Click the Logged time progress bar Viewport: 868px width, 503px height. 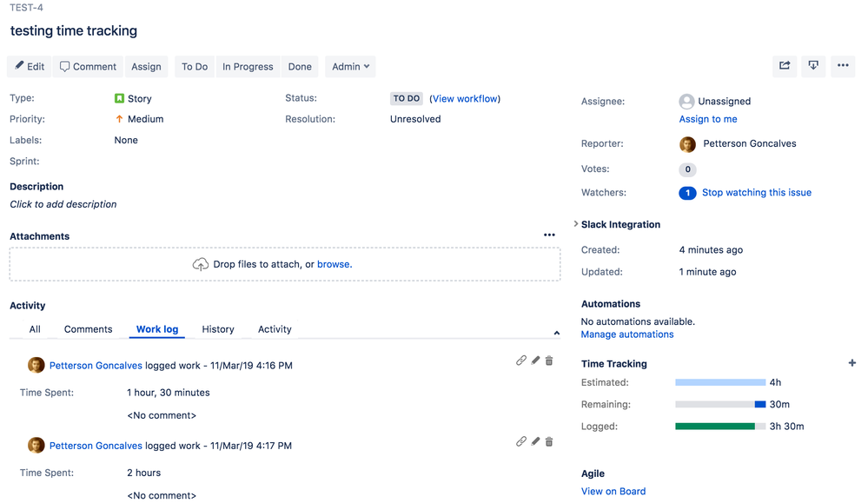click(714, 427)
